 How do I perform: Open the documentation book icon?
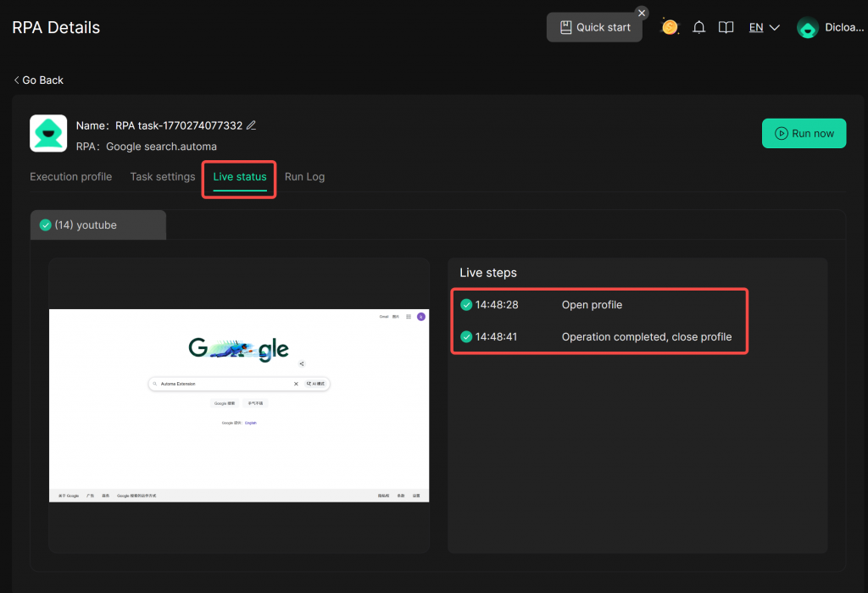726,27
